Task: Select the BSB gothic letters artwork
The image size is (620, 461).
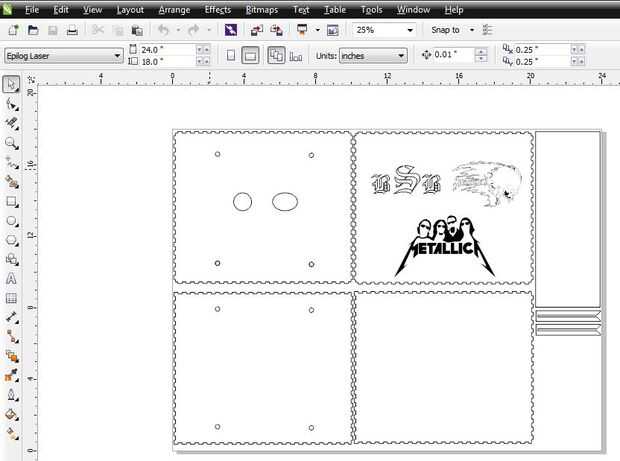Action: 406,181
